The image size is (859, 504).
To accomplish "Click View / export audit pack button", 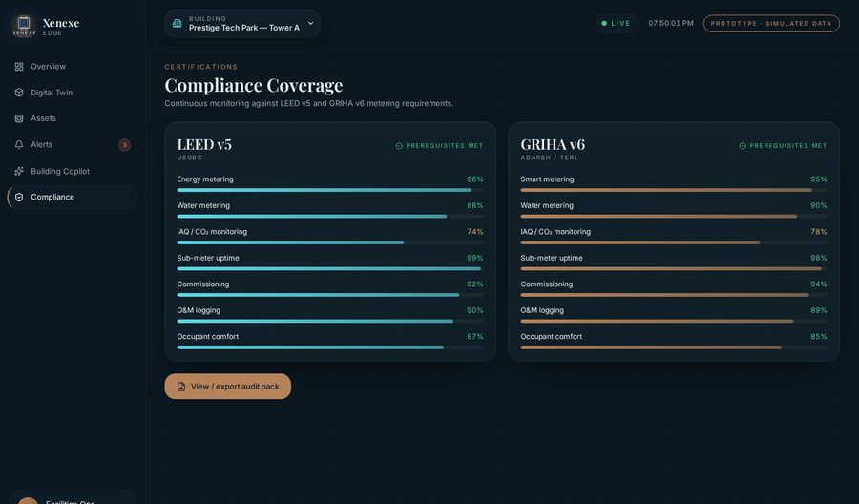I will tap(227, 387).
